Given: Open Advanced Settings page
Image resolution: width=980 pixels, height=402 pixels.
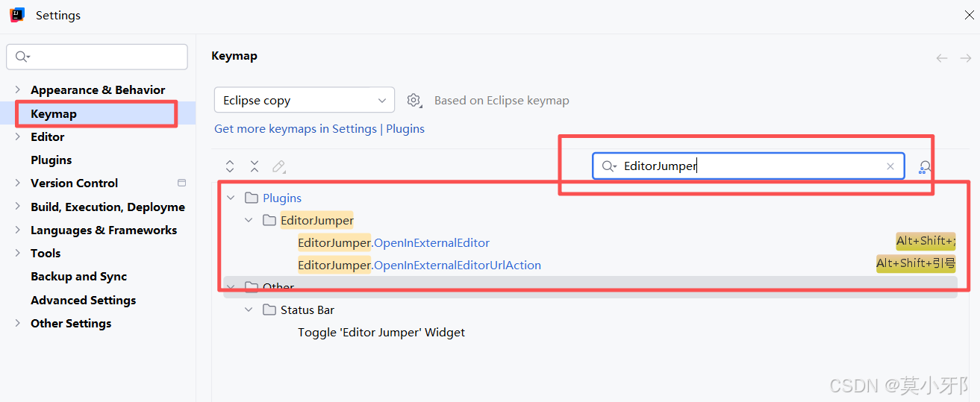Looking at the screenshot, I should [x=84, y=300].
